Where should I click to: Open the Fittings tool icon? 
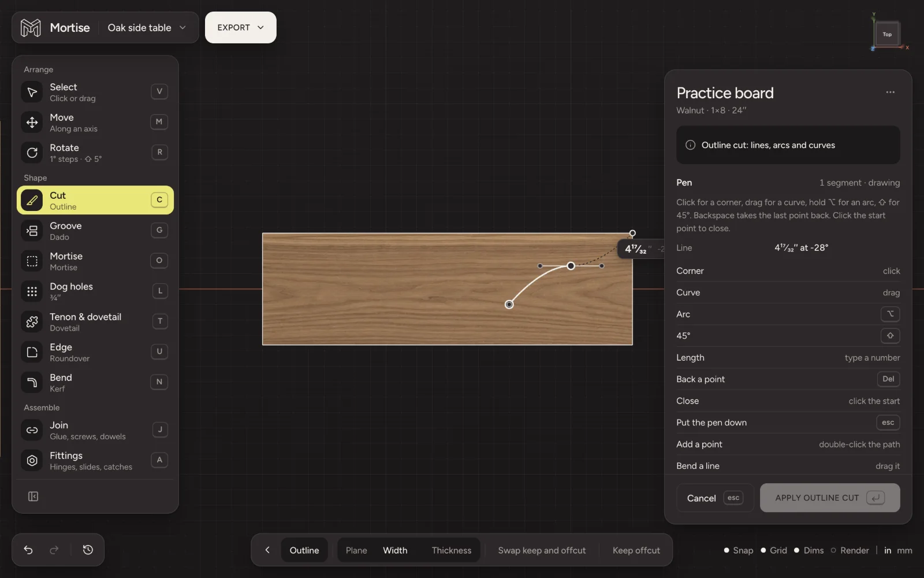click(32, 461)
